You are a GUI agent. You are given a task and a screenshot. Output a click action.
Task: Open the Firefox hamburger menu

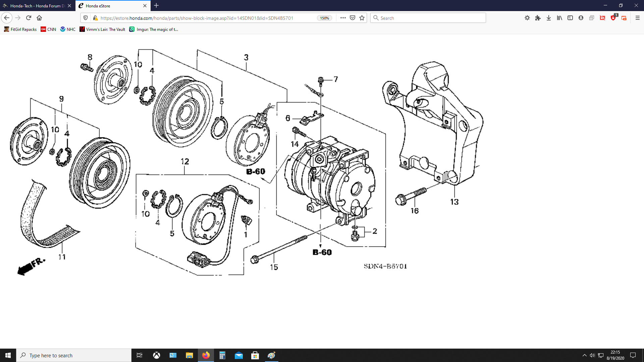point(638,18)
